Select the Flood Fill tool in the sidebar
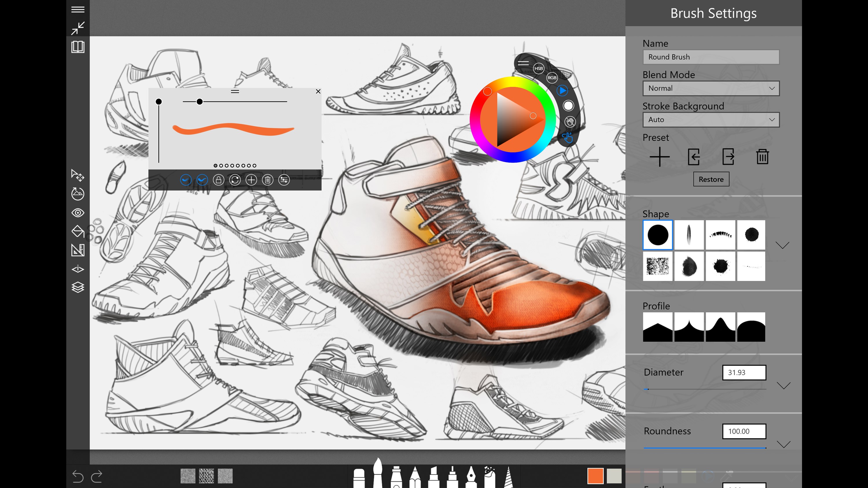 coord(78,232)
